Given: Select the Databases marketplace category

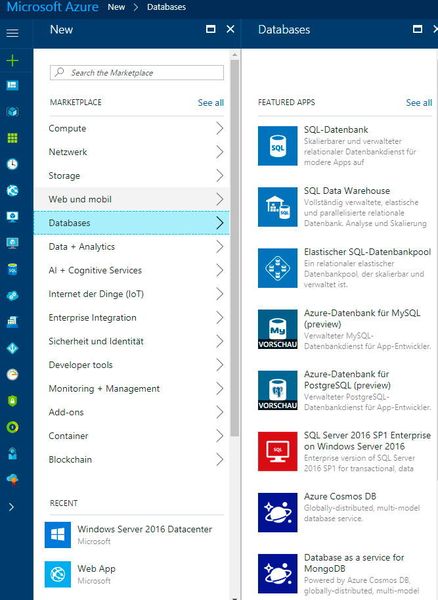Looking at the screenshot, I should pos(132,223).
